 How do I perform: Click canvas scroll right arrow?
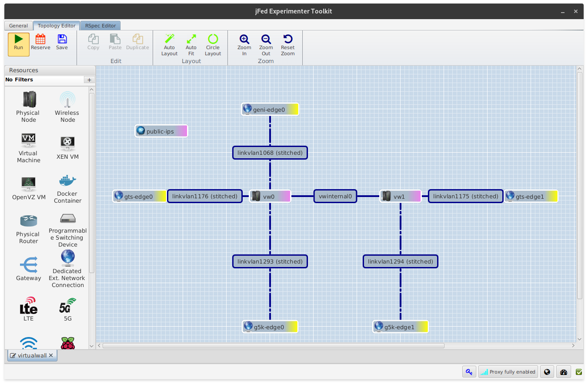pyautogui.click(x=574, y=346)
